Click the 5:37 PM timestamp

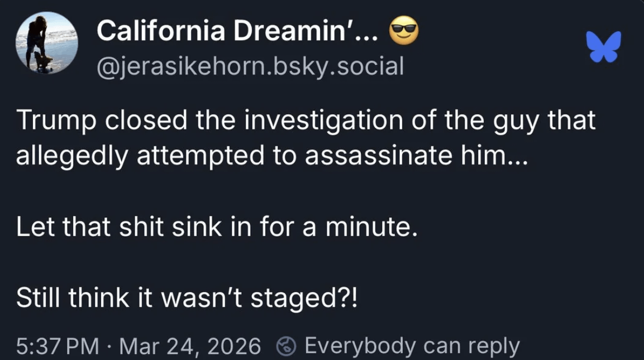point(58,346)
